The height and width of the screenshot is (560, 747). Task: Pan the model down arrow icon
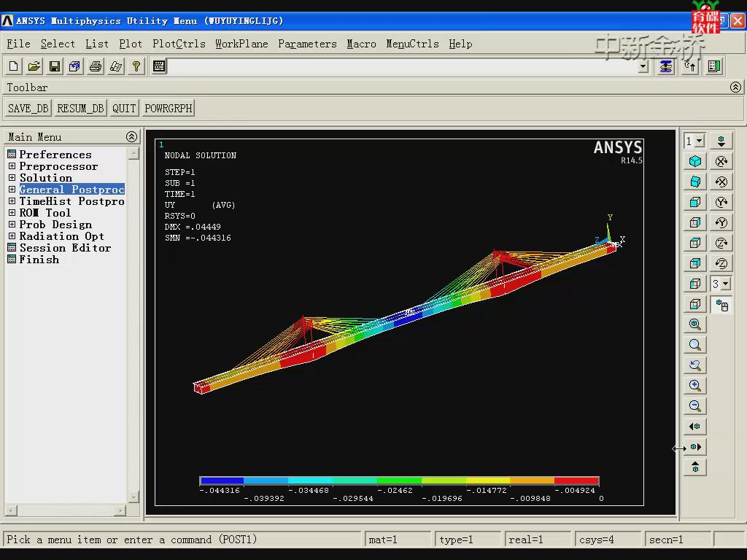click(x=721, y=141)
